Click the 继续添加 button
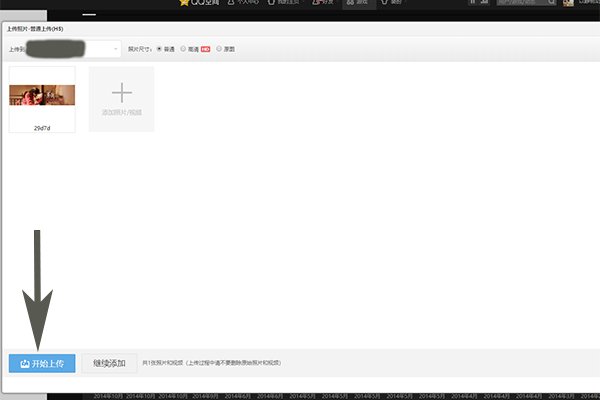Screen dimensions: 600x400 coord(109,363)
